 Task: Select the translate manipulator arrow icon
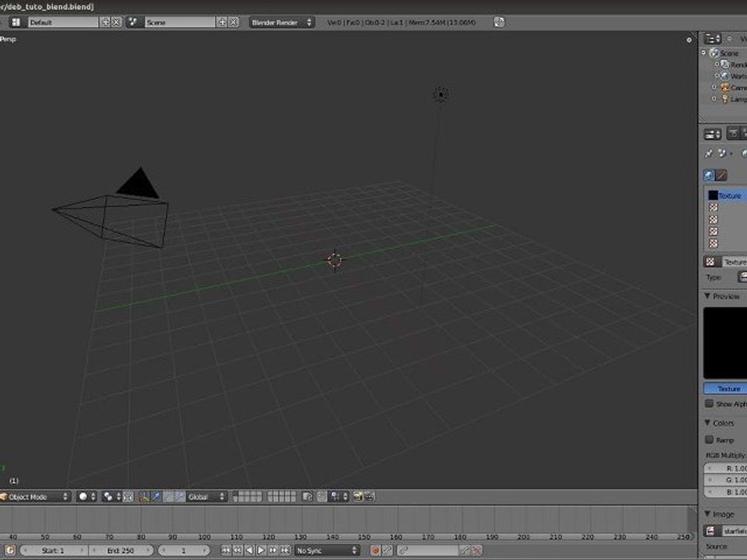point(156,497)
